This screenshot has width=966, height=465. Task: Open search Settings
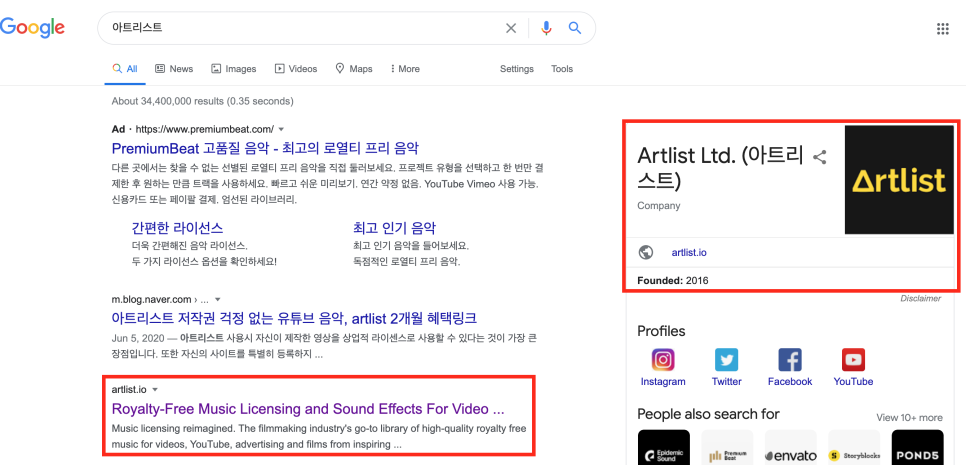click(x=516, y=69)
